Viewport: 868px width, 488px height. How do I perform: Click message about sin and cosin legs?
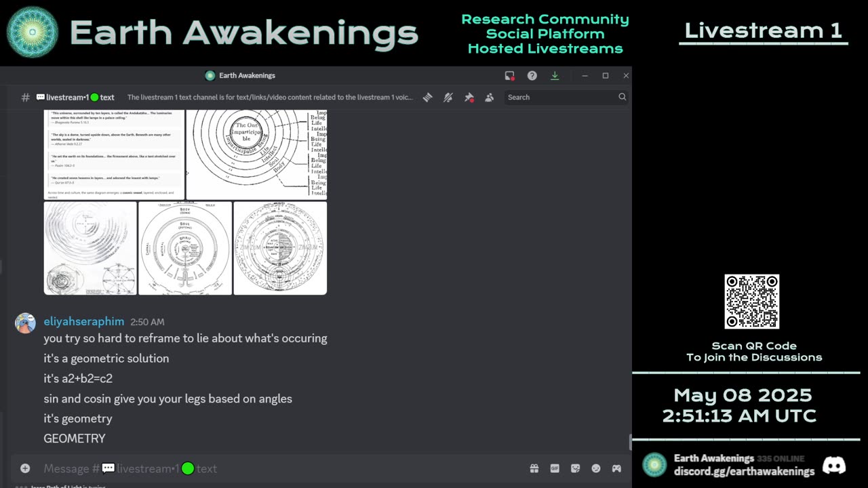point(167,399)
